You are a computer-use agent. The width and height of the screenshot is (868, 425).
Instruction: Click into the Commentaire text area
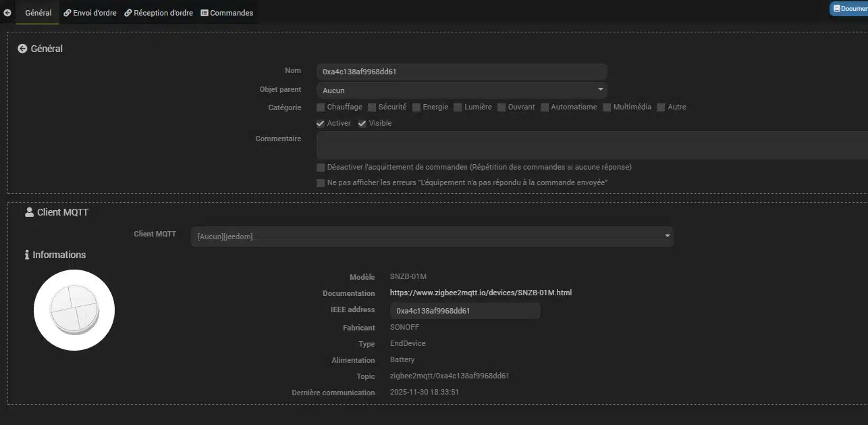click(x=587, y=145)
